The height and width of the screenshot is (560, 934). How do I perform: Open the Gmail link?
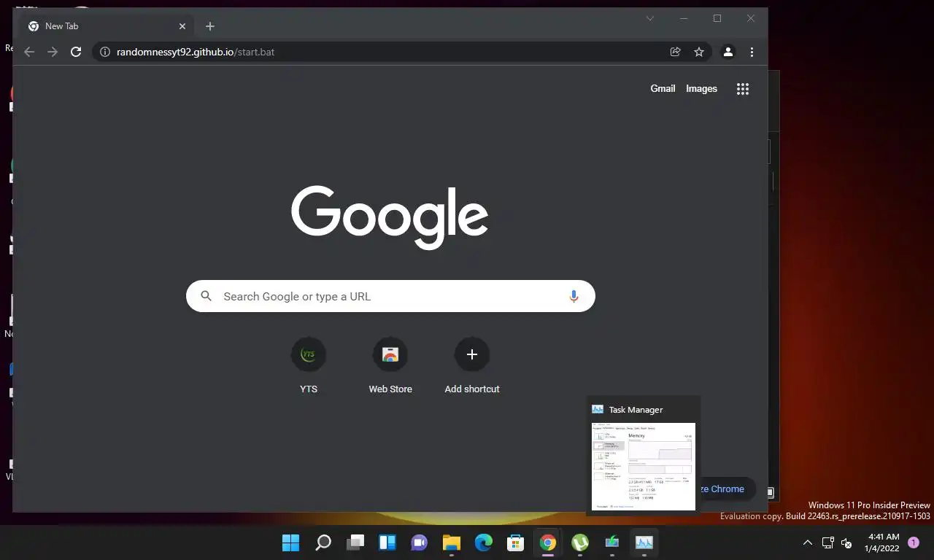click(x=663, y=88)
